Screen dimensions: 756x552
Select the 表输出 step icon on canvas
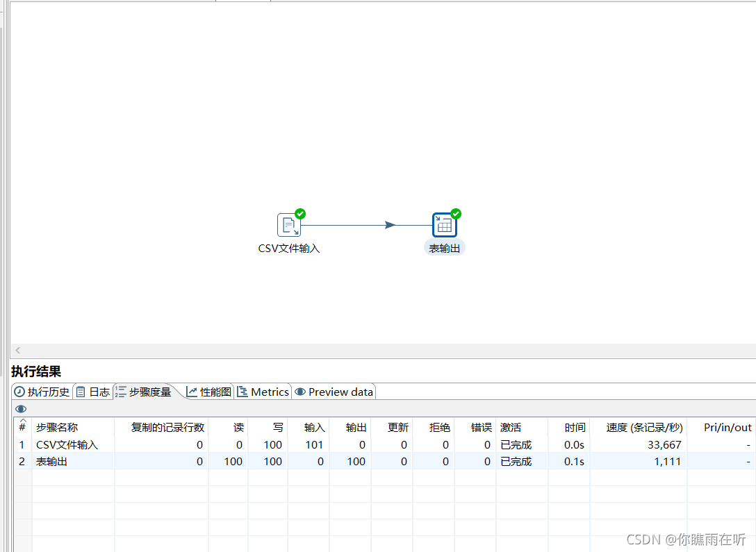pos(444,224)
